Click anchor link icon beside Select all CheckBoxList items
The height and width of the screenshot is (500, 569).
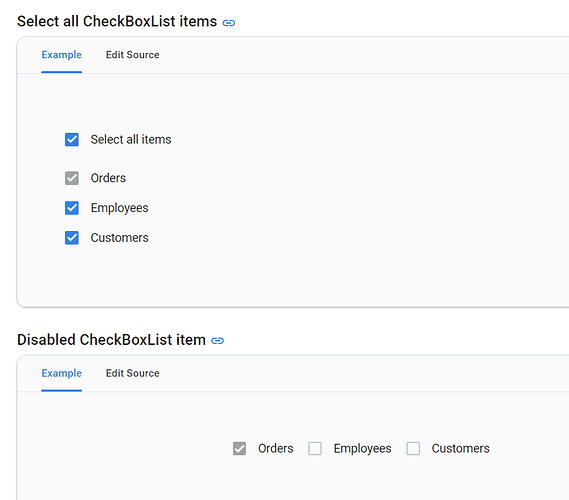[229, 23]
